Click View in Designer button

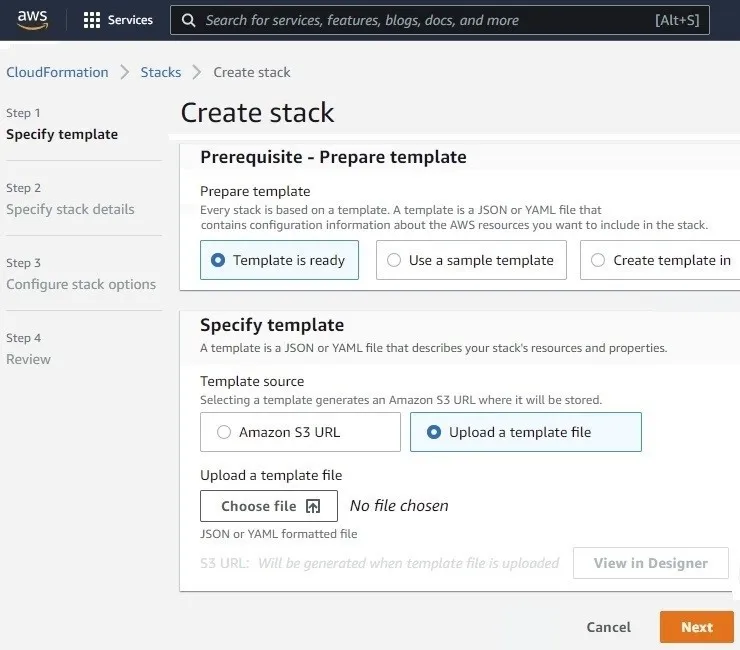(651, 563)
